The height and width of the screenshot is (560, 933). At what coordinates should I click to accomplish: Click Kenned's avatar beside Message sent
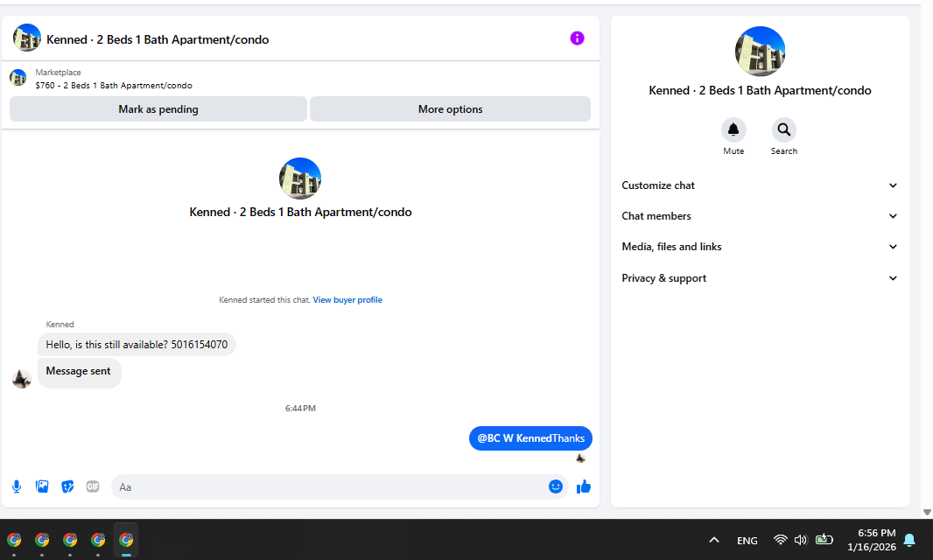tap(21, 379)
